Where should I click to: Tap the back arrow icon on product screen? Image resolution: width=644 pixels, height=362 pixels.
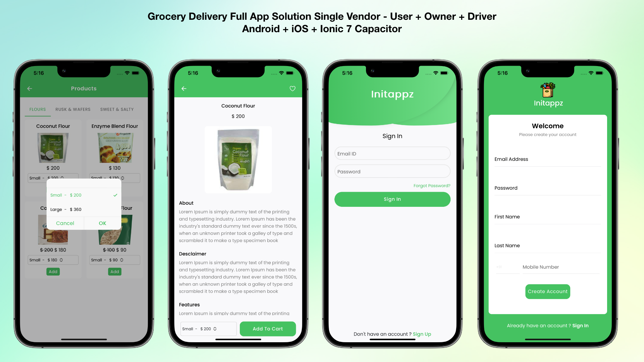tap(184, 88)
